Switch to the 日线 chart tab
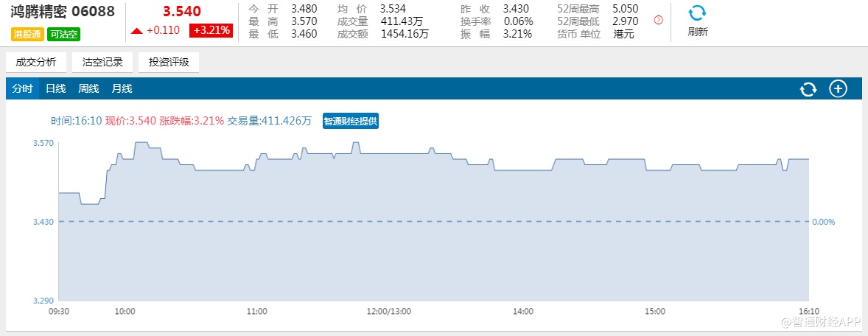 pos(56,89)
